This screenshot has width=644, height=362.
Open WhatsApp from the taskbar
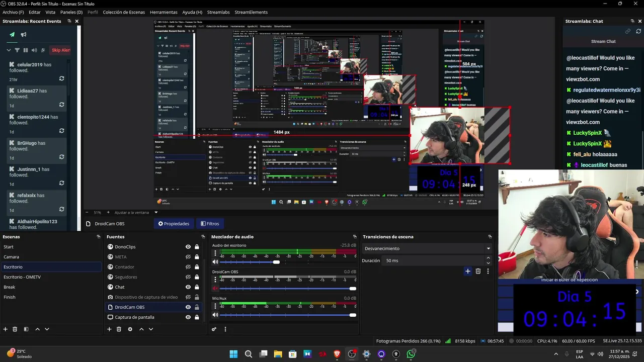point(411,354)
